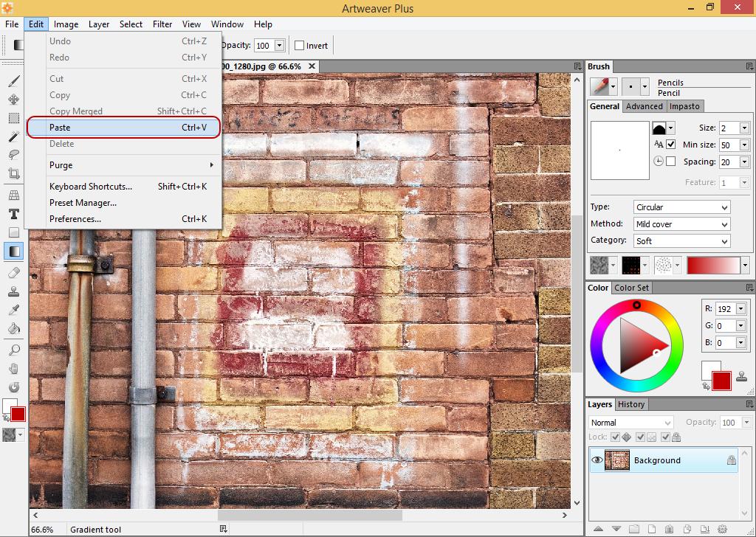Switch to the History tab
756x537 pixels.
click(x=631, y=404)
